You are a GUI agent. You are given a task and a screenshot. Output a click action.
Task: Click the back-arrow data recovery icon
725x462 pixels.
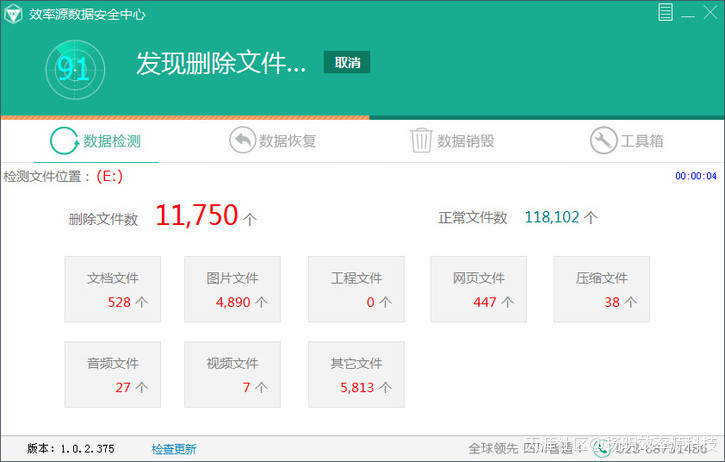coord(242,140)
